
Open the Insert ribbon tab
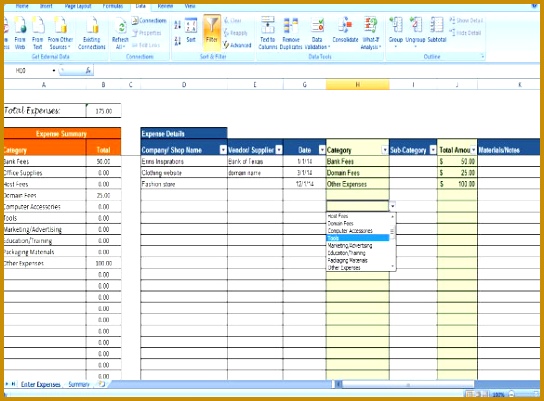[x=46, y=6]
